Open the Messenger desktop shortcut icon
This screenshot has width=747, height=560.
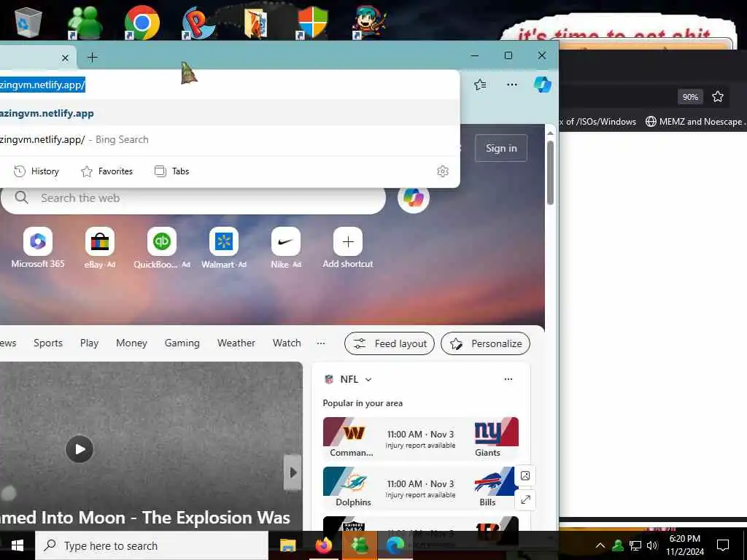[85, 23]
